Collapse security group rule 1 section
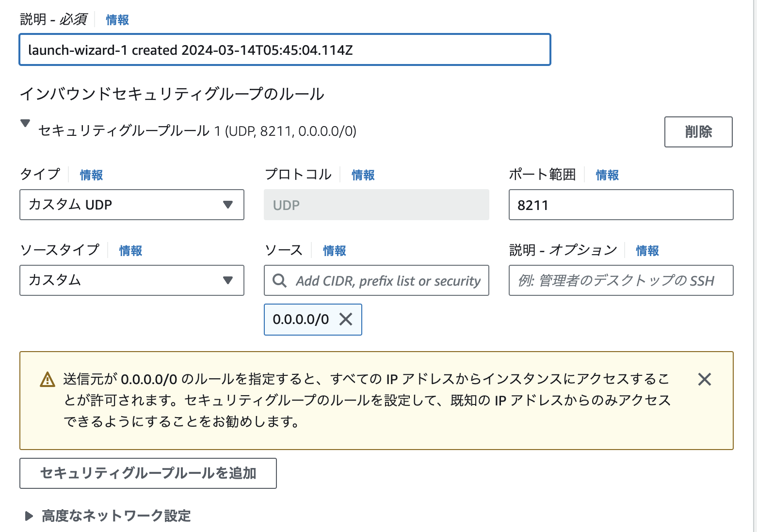The image size is (757, 532). click(25, 124)
